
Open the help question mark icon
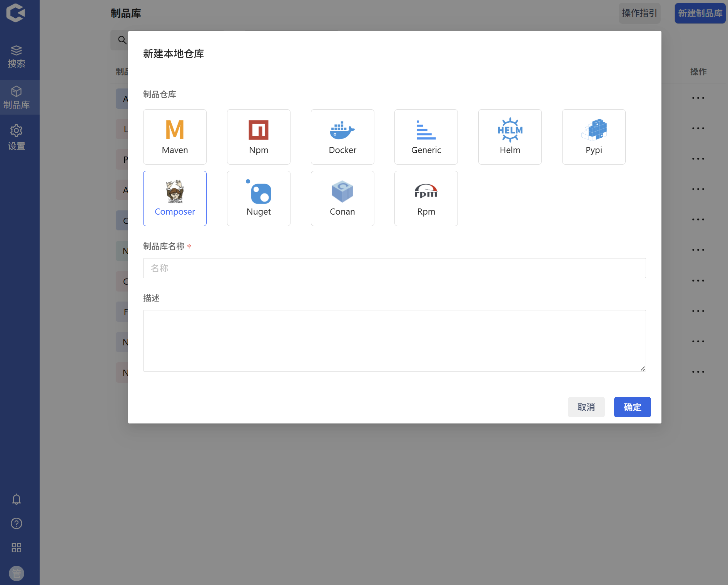16,523
